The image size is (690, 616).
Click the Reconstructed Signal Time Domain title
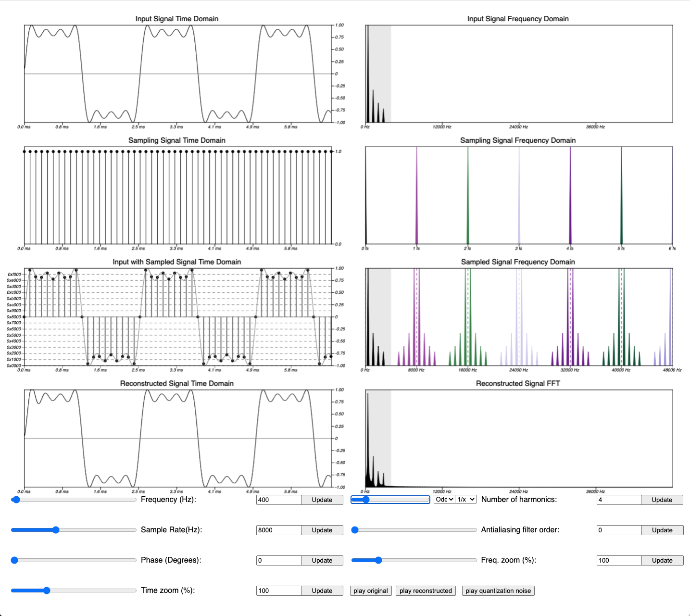pos(177,384)
